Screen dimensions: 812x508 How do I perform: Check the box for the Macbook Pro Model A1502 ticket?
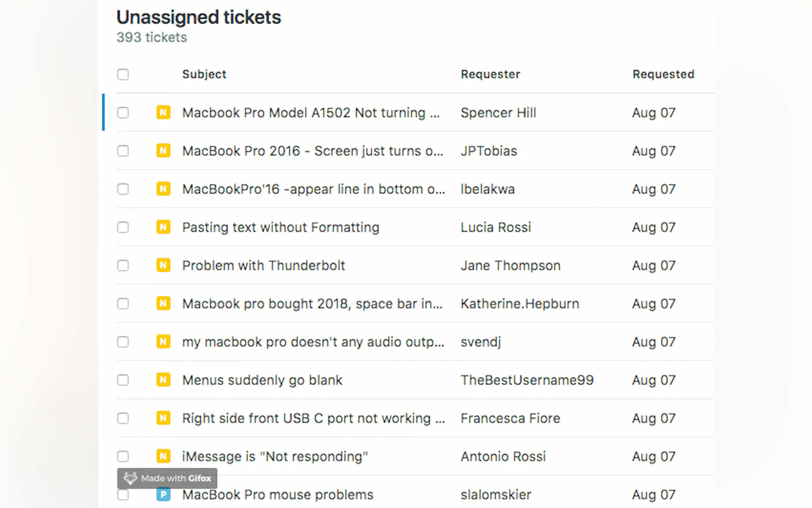123,113
